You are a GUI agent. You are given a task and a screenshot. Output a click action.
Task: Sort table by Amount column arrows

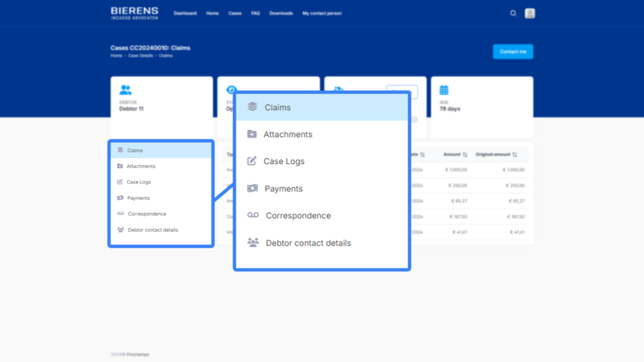(465, 155)
